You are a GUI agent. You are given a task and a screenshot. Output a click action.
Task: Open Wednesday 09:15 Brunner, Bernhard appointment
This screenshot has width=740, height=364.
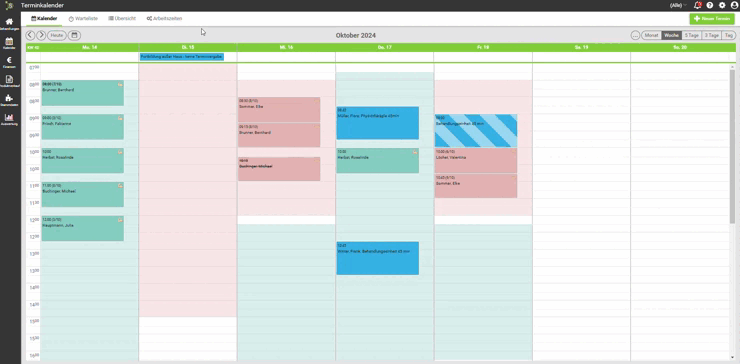click(279, 135)
